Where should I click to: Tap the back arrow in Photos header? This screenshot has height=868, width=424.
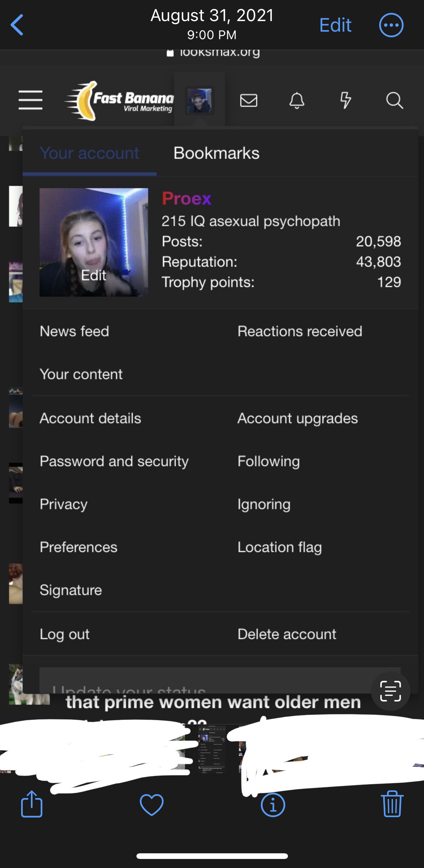pyautogui.click(x=17, y=25)
